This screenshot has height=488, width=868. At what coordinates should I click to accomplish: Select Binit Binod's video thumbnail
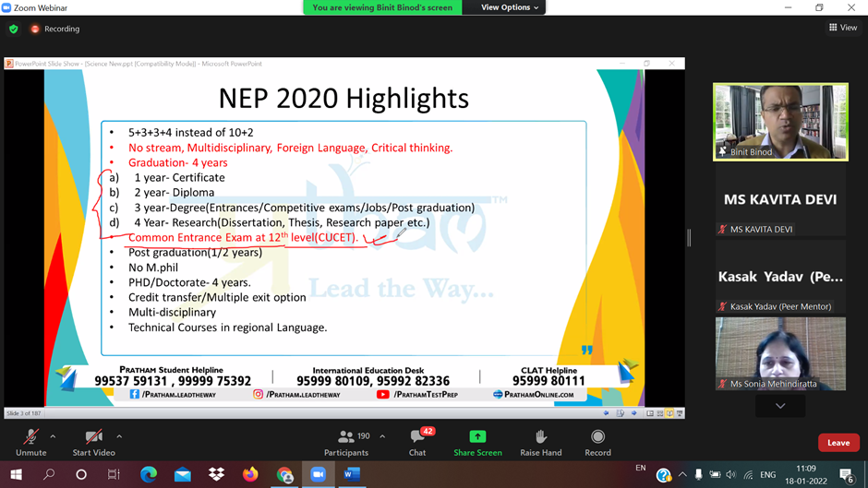pyautogui.click(x=780, y=121)
